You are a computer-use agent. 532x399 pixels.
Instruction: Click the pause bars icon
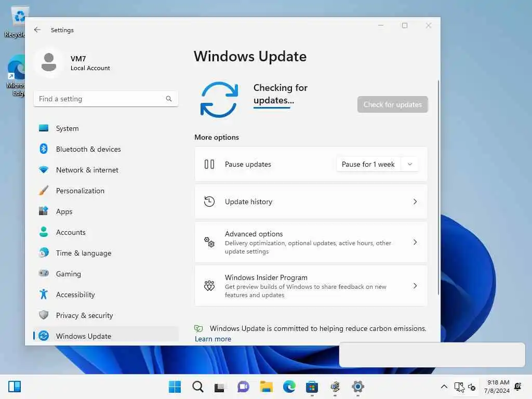tap(209, 164)
